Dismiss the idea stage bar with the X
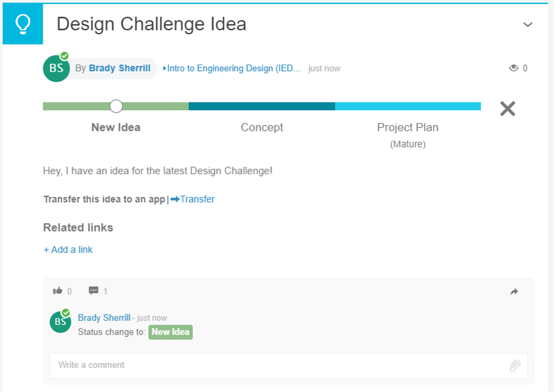Screen dimensions: 554x392 point(507,108)
